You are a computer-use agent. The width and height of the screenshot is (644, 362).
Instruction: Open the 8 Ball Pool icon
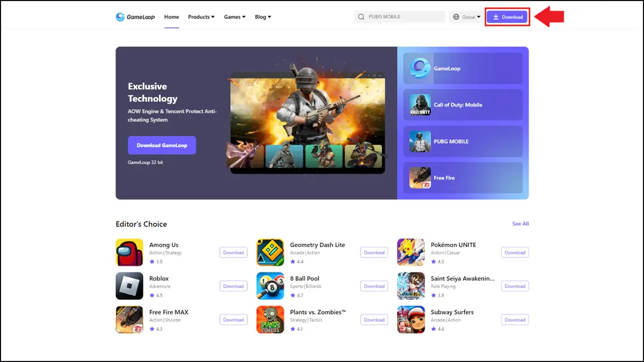270,286
